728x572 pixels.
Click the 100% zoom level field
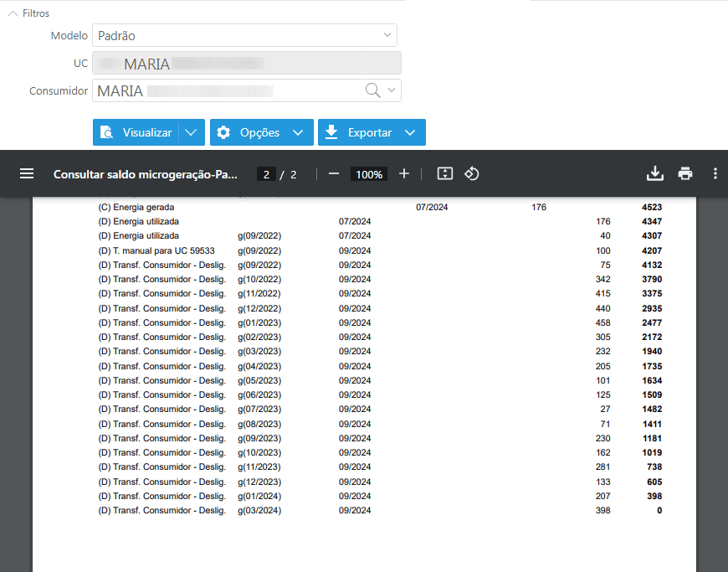(369, 174)
